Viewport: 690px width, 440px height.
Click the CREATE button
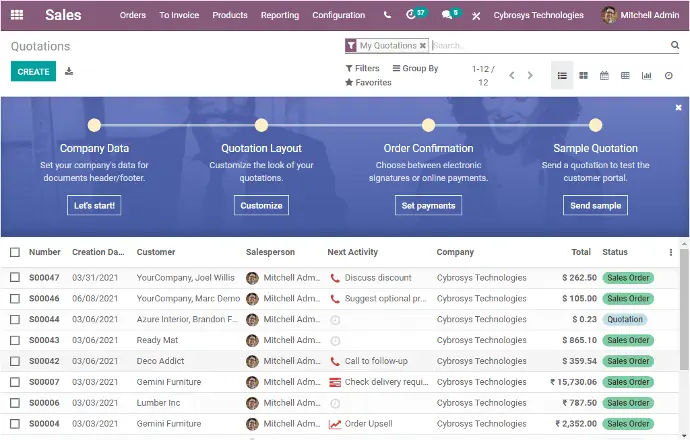[x=33, y=71]
